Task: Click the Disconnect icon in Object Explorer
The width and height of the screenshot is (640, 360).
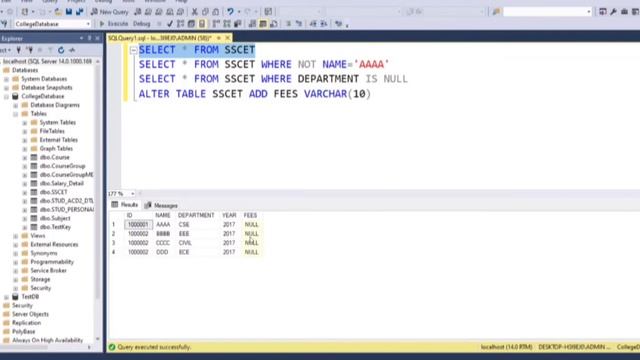Action: point(29,50)
